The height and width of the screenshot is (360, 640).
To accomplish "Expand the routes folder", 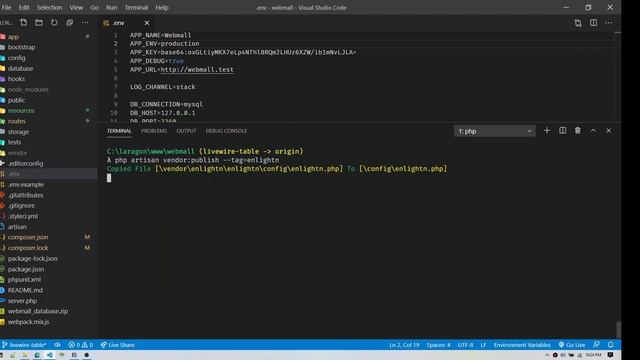I will (x=48, y=121).
